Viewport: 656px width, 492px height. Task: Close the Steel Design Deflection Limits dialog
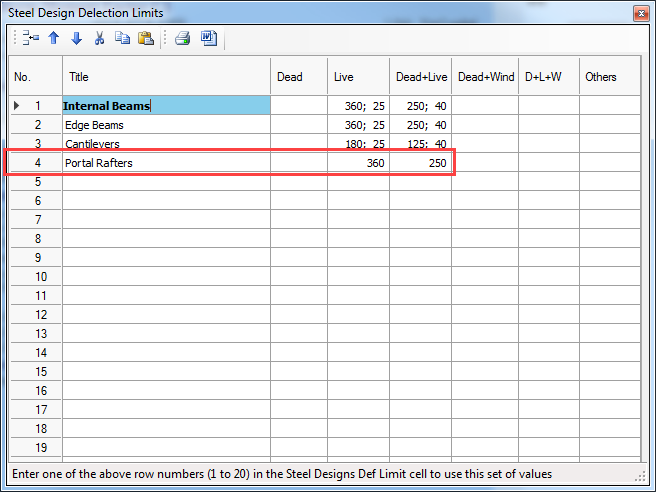638,13
